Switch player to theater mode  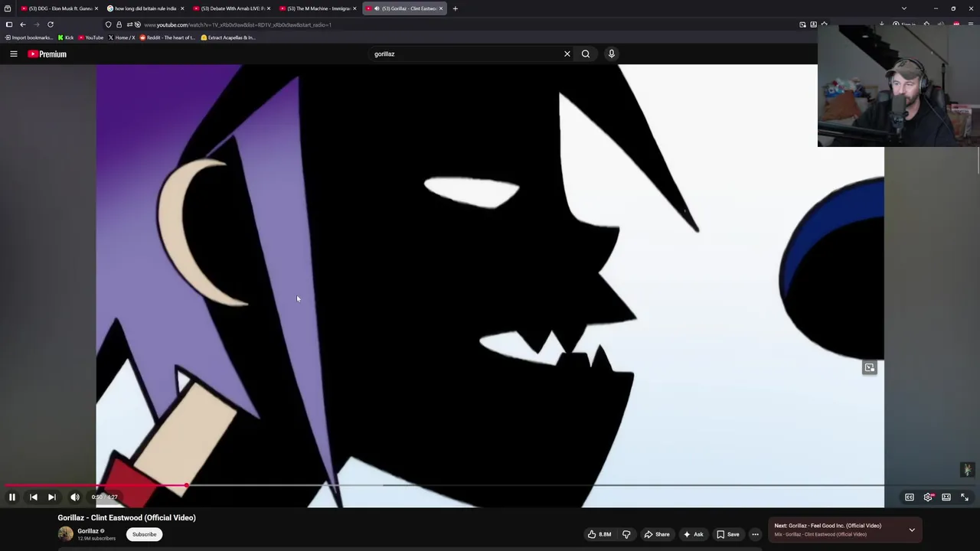[x=946, y=497]
